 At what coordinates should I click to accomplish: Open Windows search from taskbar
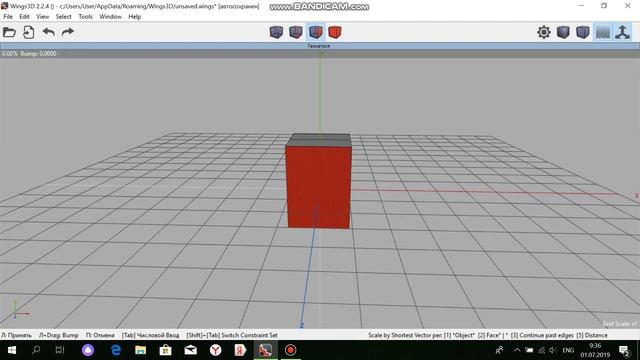coord(36,350)
